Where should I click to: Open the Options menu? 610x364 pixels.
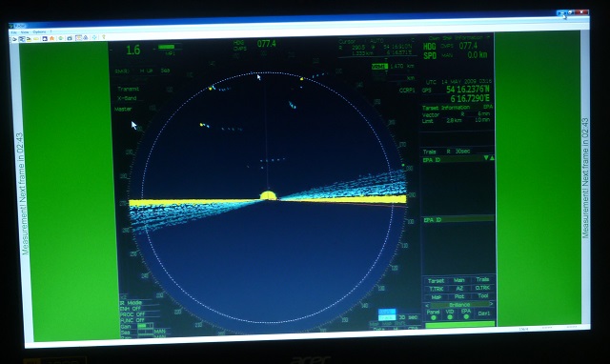coord(39,31)
